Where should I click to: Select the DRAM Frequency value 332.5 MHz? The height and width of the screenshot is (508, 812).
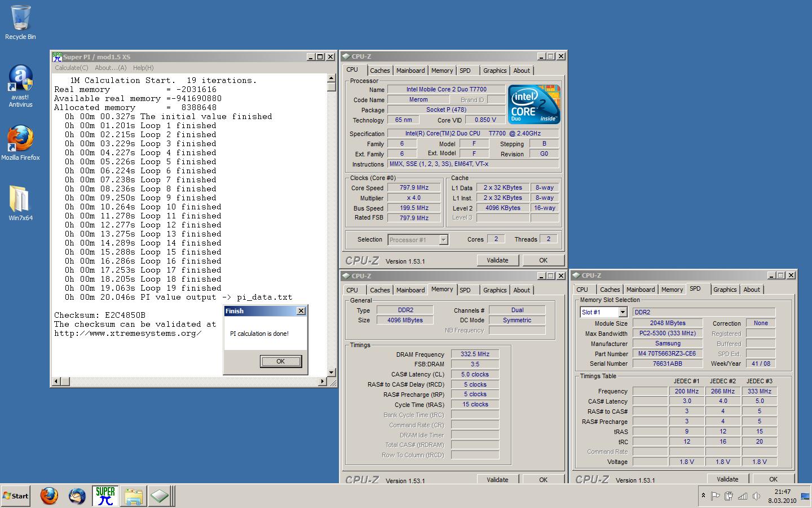[x=475, y=354]
